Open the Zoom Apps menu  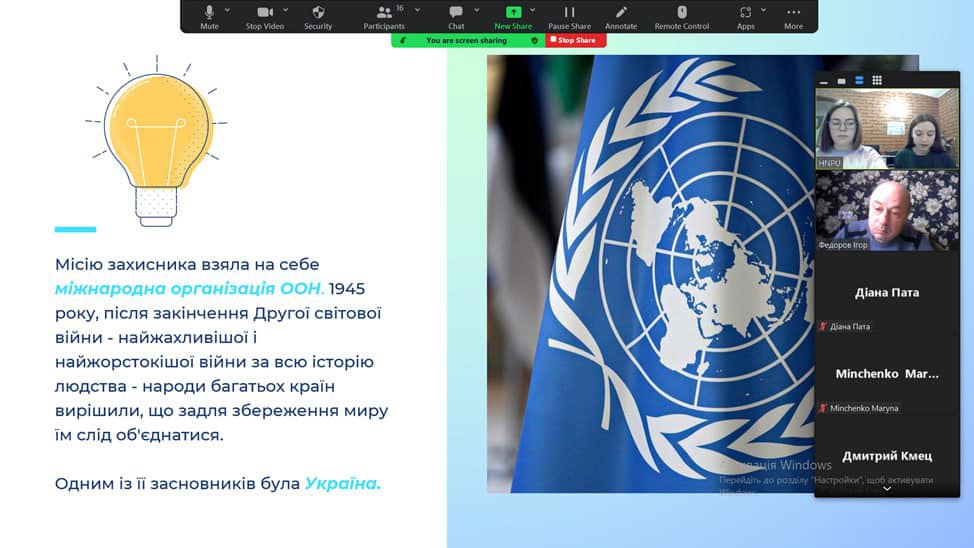(x=745, y=17)
